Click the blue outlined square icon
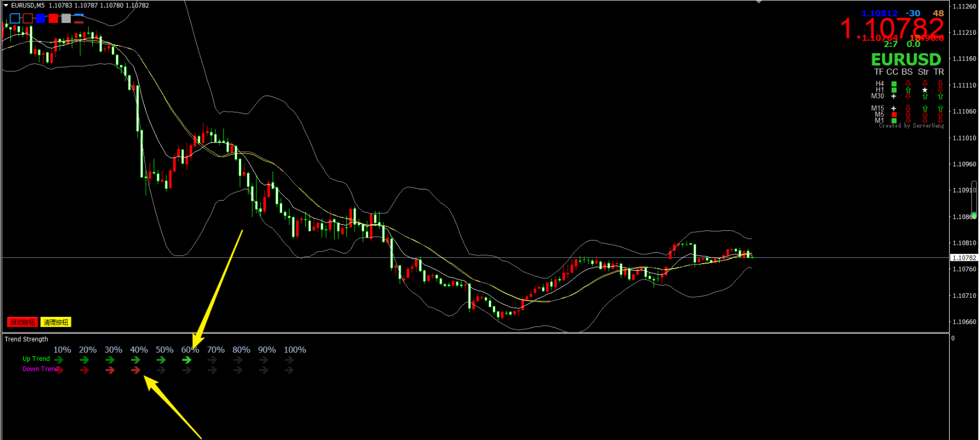 15,19
